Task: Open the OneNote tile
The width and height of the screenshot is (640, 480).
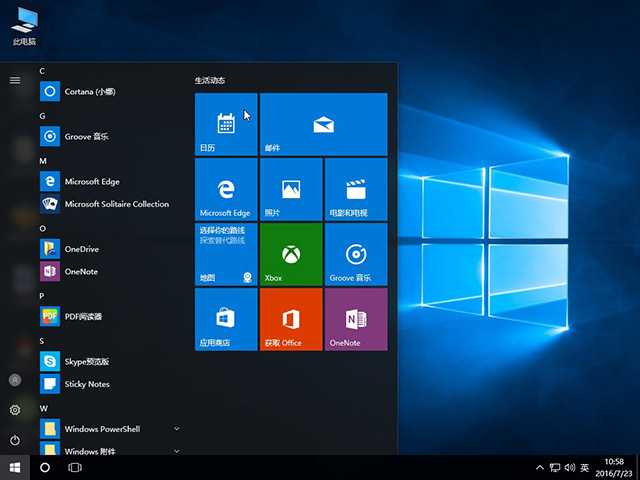Action: point(355,319)
